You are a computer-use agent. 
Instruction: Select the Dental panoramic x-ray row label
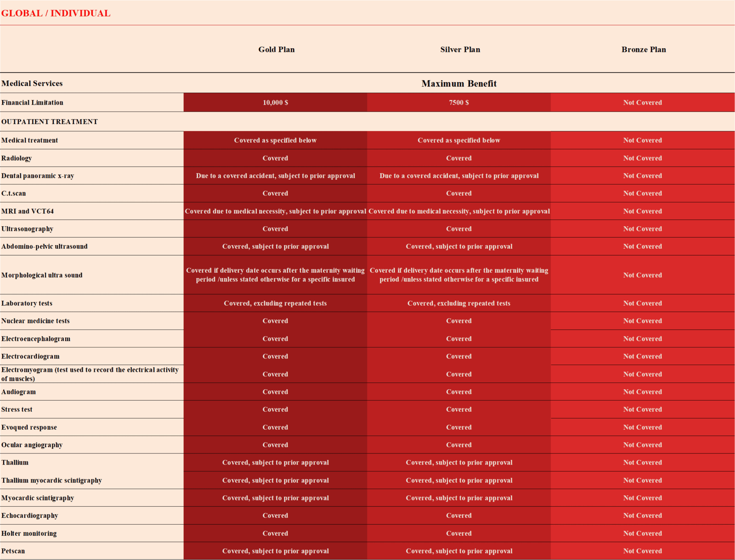[x=38, y=176]
